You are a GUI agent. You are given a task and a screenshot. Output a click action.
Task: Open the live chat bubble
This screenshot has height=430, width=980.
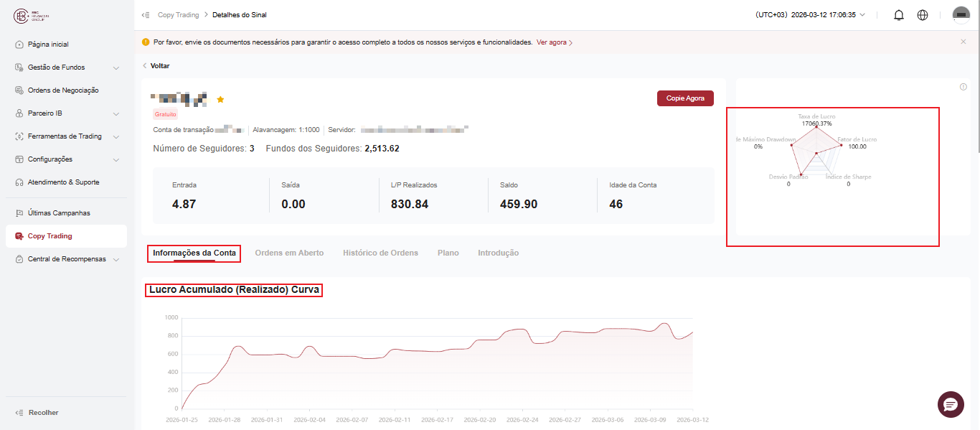951,404
